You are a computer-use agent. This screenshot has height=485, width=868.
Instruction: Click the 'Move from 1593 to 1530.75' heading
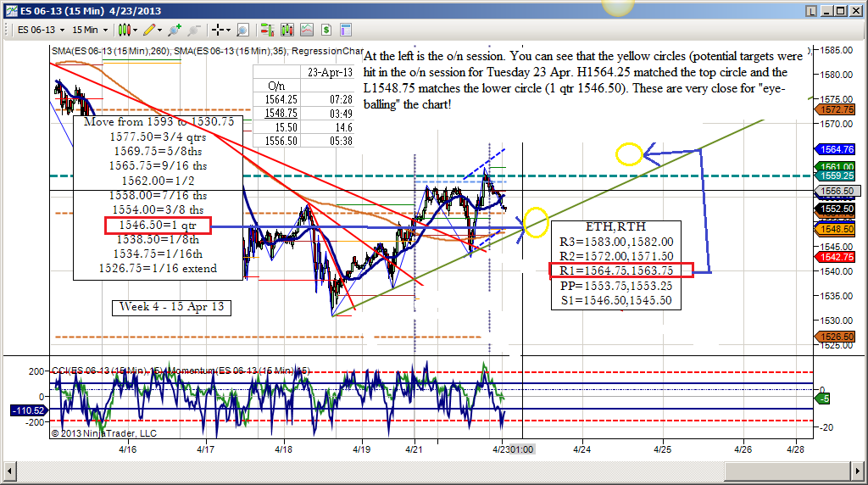159,122
